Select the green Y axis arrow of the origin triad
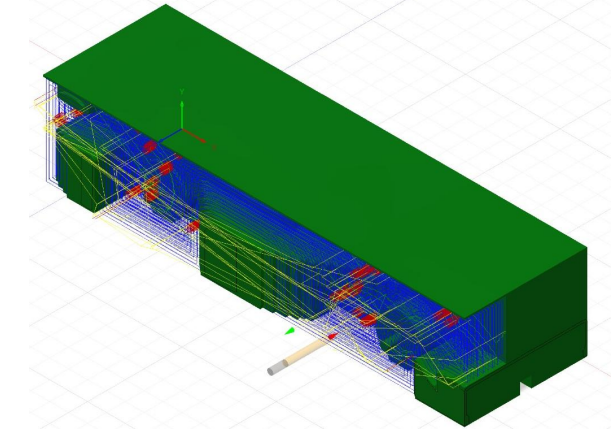The width and height of the screenshot is (611, 445). click(182, 115)
